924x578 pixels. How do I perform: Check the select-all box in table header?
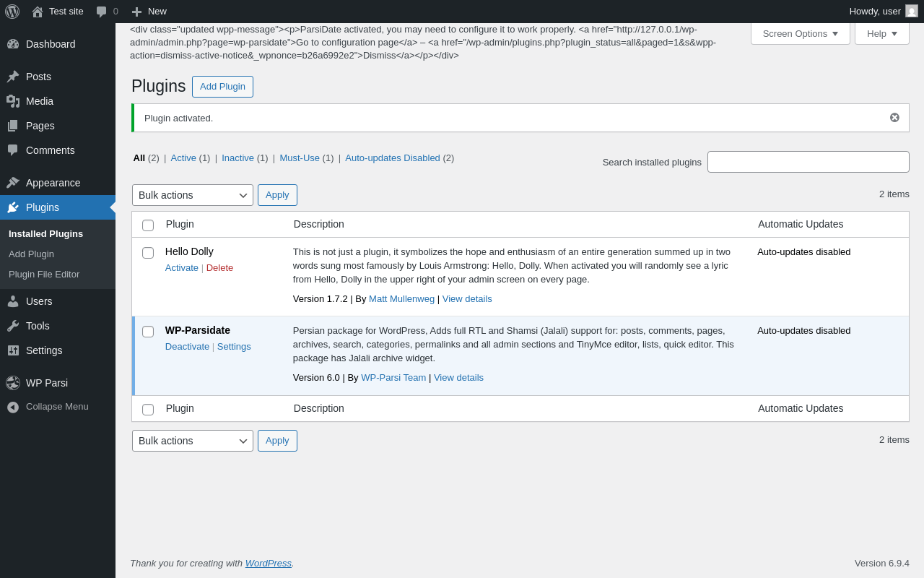pyautogui.click(x=148, y=225)
